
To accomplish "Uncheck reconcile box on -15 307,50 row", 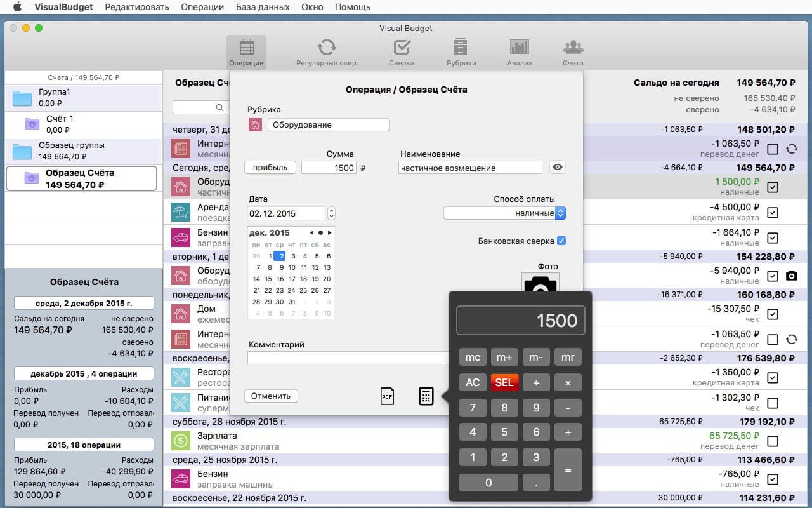I will click(773, 314).
